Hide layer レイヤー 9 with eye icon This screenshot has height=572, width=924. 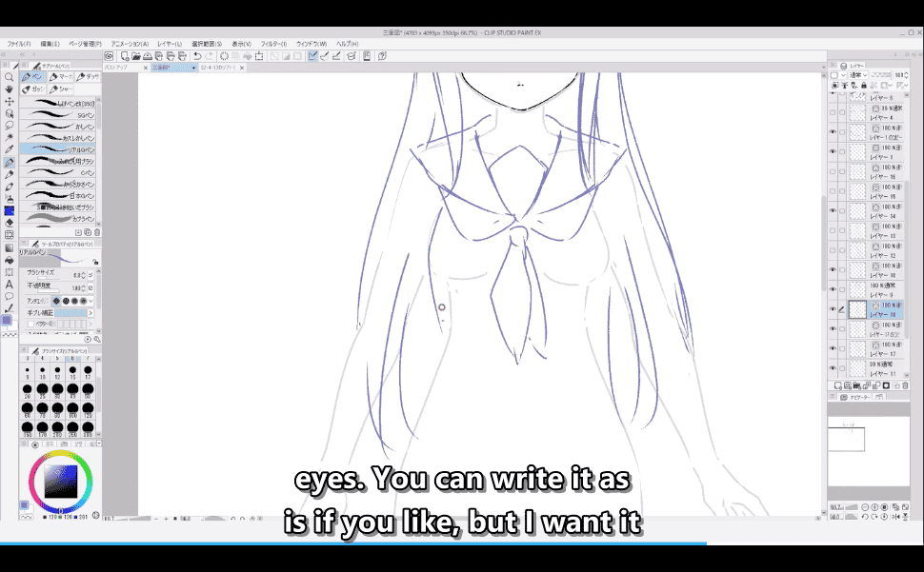click(x=833, y=289)
